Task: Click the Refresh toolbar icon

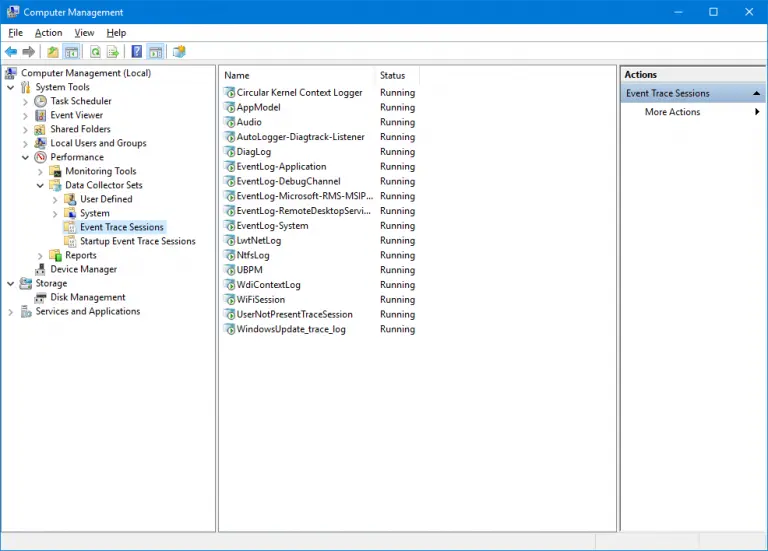Action: [95, 52]
